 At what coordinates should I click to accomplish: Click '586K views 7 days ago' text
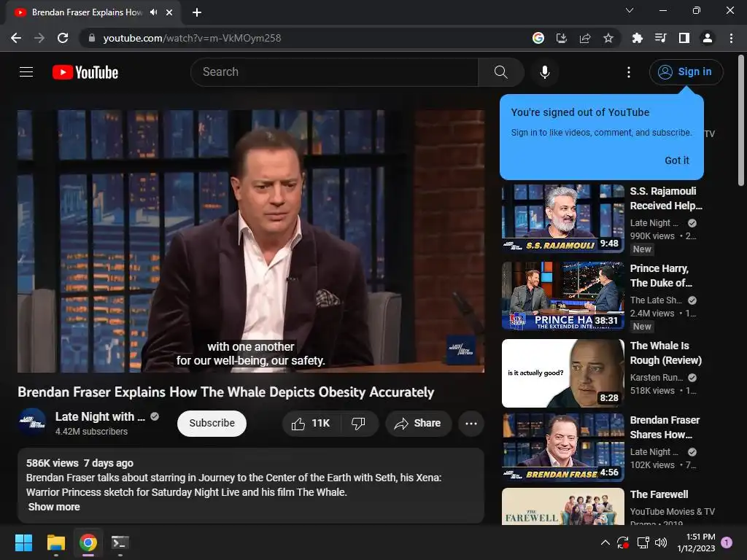point(80,463)
